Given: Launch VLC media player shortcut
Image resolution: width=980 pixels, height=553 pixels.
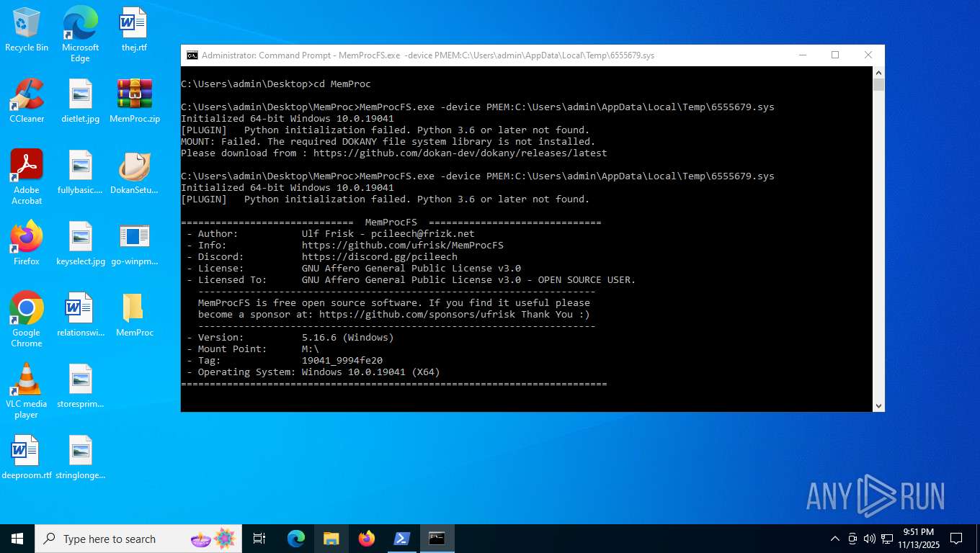Looking at the screenshot, I should coord(27,391).
